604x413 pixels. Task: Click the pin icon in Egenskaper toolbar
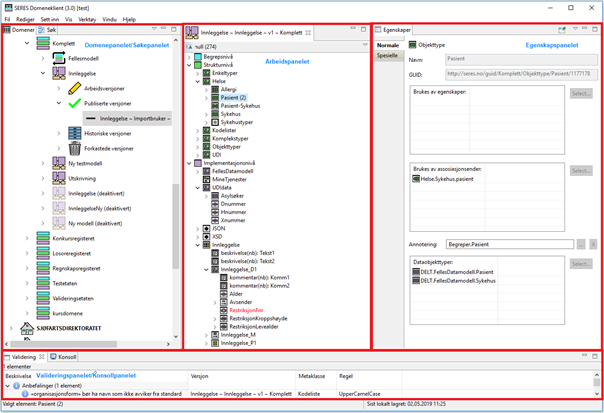(x=562, y=30)
